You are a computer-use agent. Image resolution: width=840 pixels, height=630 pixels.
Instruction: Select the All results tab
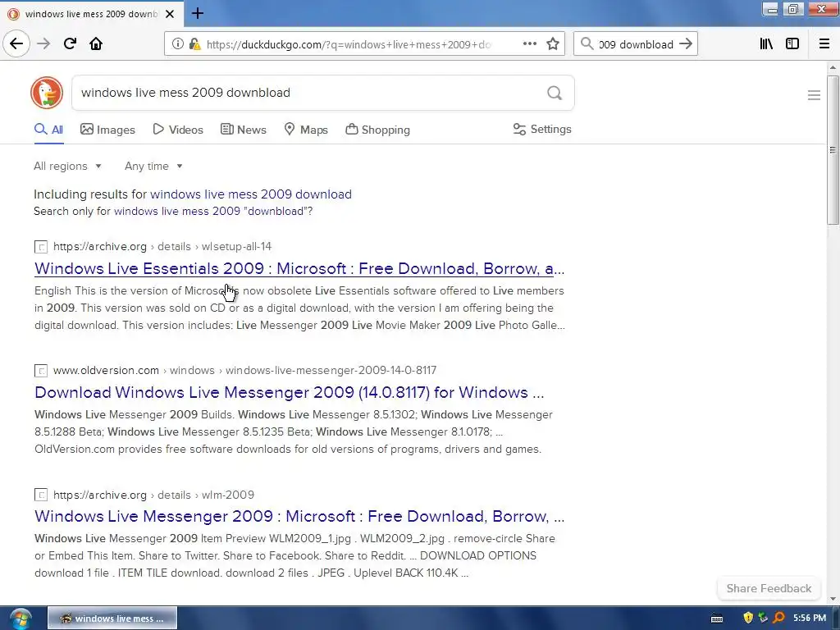[48, 130]
